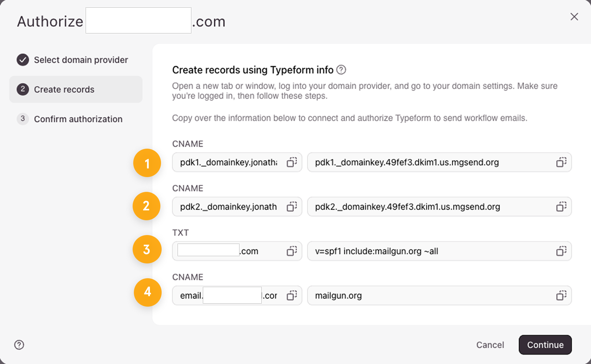Copy the pdk1 CNAME host name
The image size is (591, 364).
(x=291, y=162)
